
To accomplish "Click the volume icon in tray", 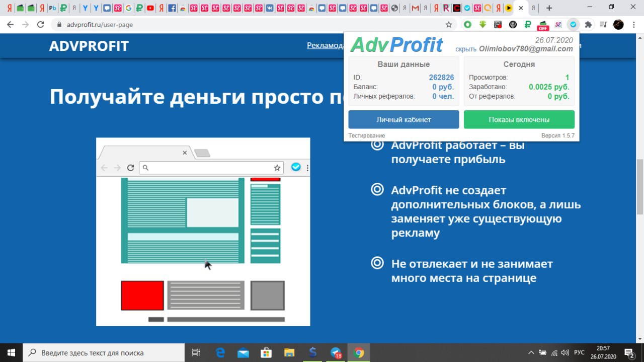I will [565, 352].
